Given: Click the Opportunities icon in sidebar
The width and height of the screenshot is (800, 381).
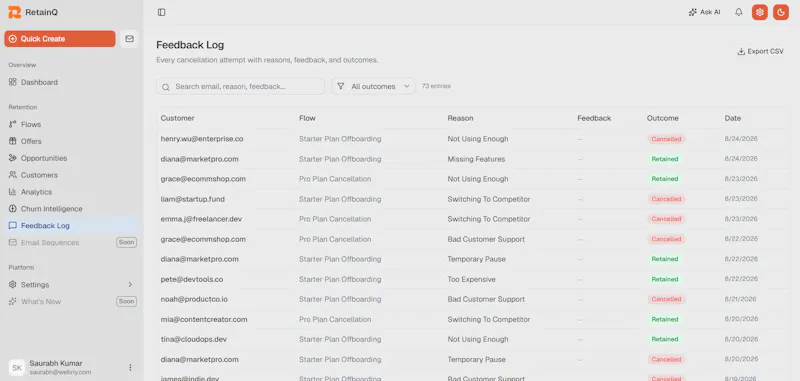Looking at the screenshot, I should click(x=13, y=158).
